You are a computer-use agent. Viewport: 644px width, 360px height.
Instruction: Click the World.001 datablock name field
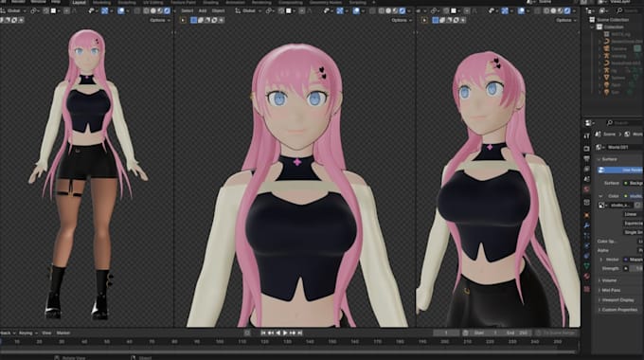[x=623, y=147]
